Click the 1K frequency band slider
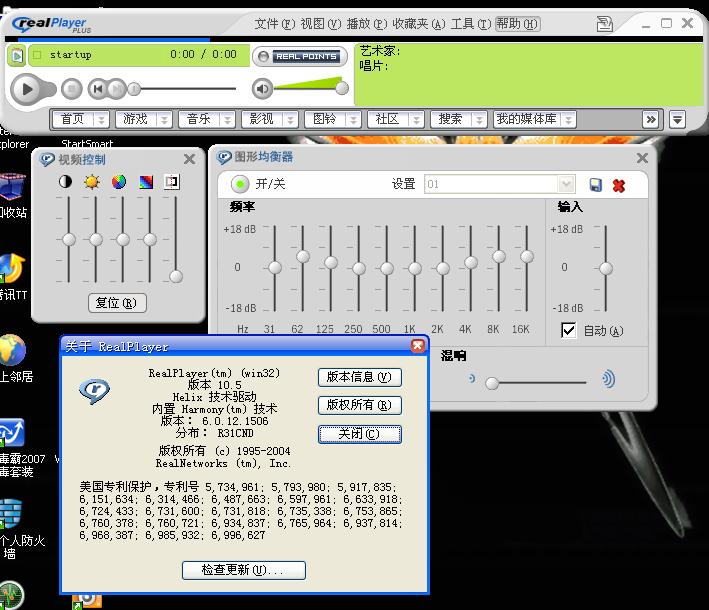This screenshot has height=610, width=709. tap(413, 267)
